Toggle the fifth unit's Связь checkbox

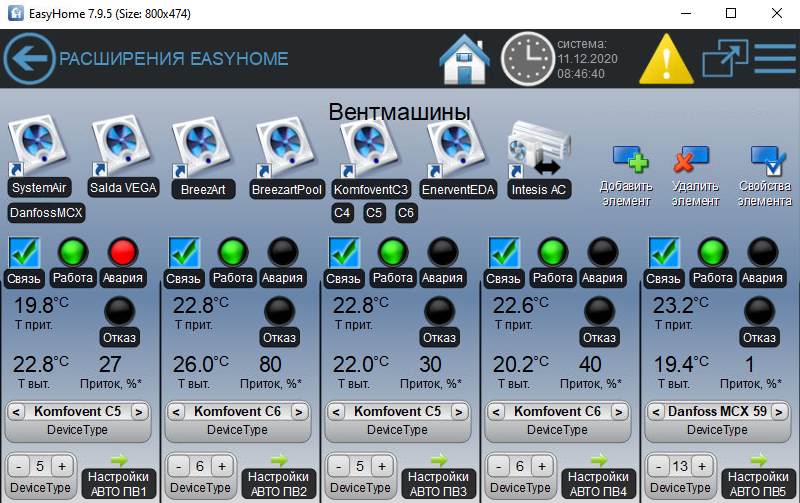pos(663,252)
